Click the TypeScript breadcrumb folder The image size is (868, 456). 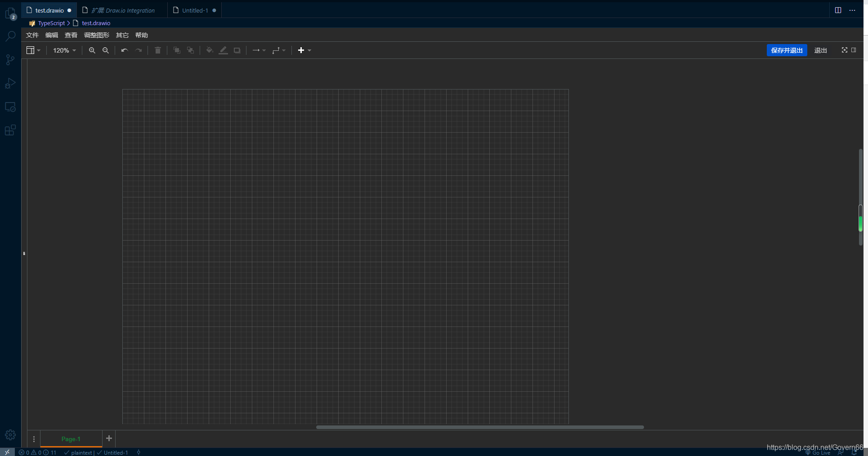pyautogui.click(x=51, y=23)
